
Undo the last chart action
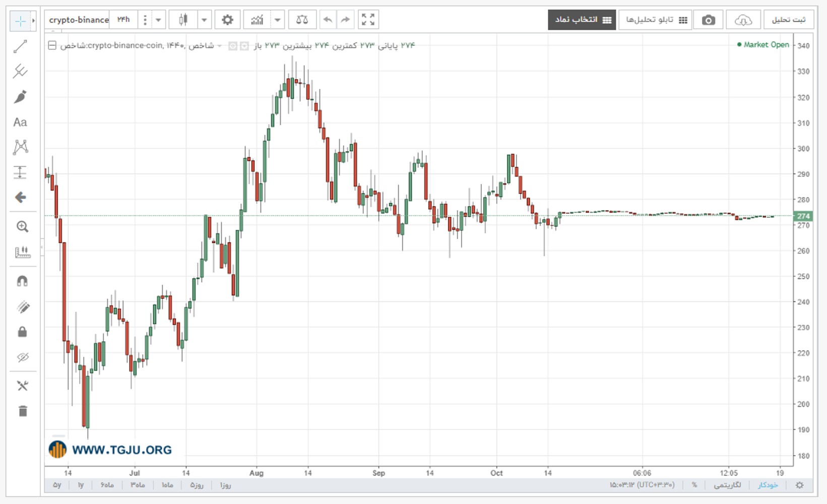coord(328,20)
